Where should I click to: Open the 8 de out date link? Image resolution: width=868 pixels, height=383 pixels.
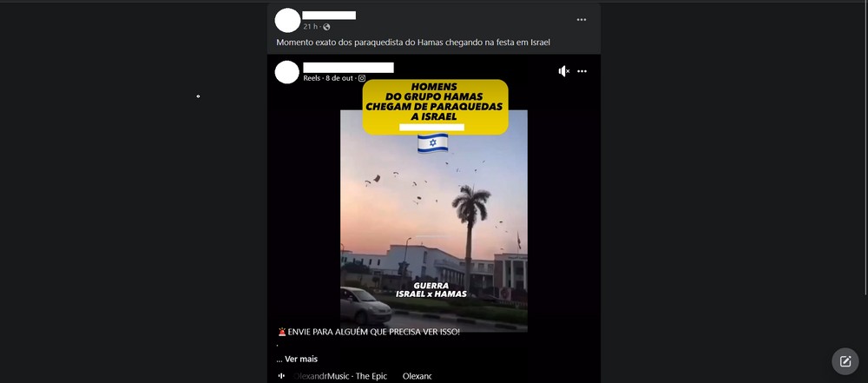pyautogui.click(x=339, y=78)
